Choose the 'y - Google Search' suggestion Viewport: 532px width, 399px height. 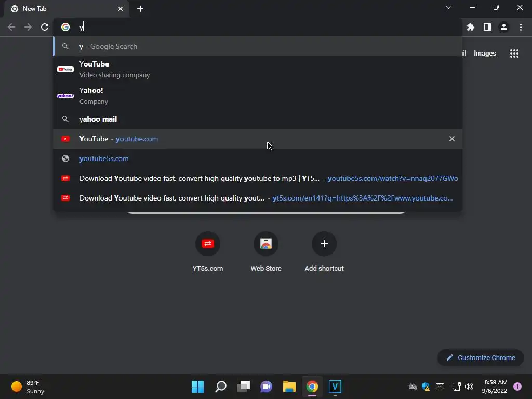(258, 46)
